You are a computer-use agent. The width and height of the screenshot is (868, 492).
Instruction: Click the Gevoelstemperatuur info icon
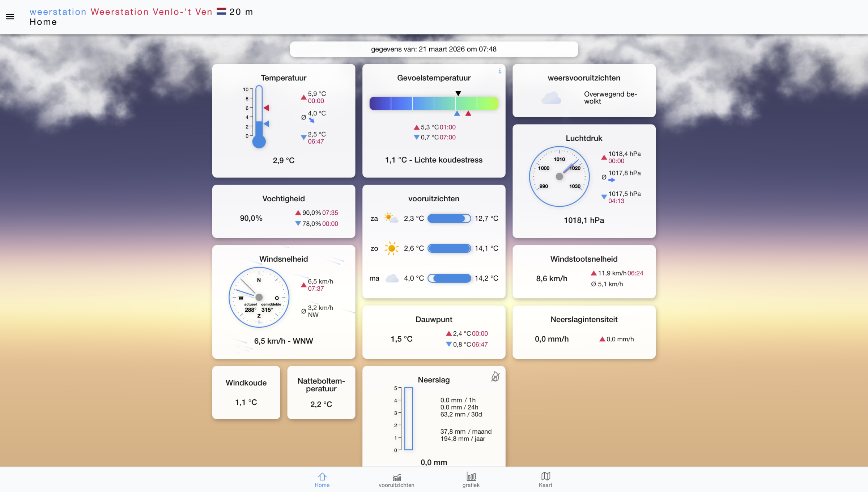tap(499, 71)
